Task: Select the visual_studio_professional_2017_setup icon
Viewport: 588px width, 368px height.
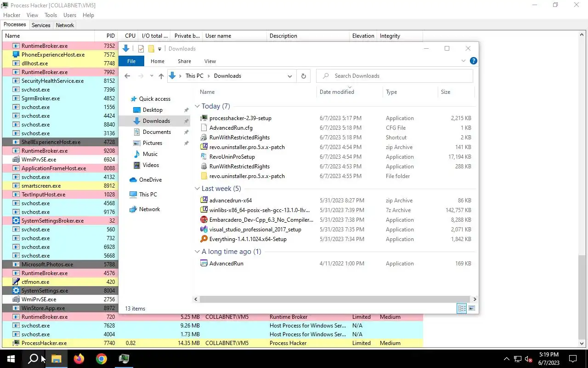Action: [x=204, y=230]
